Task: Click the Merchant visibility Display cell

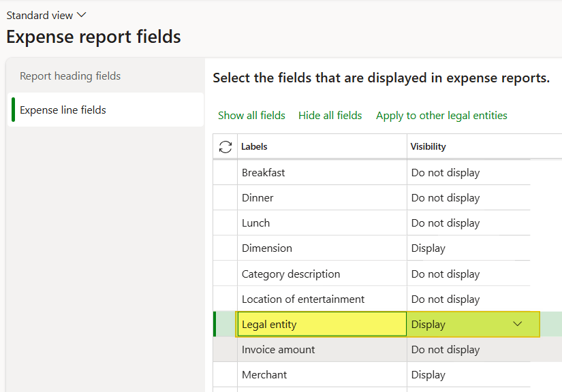Action: pos(468,375)
